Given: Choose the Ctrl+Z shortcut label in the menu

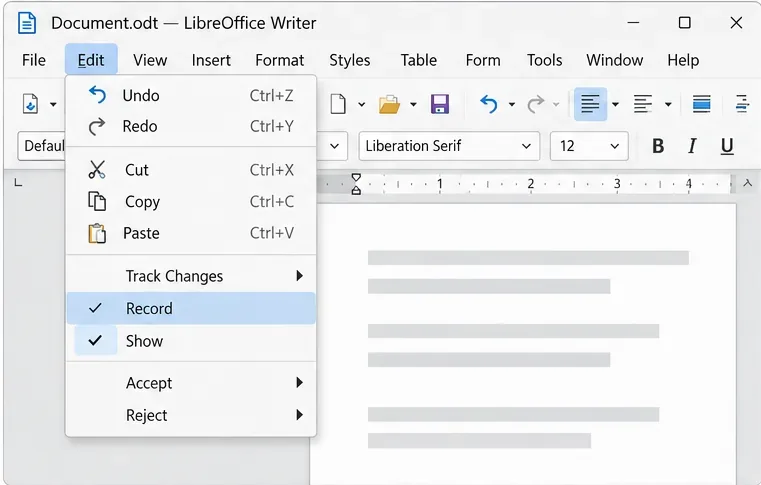Looking at the screenshot, I should 271,96.
